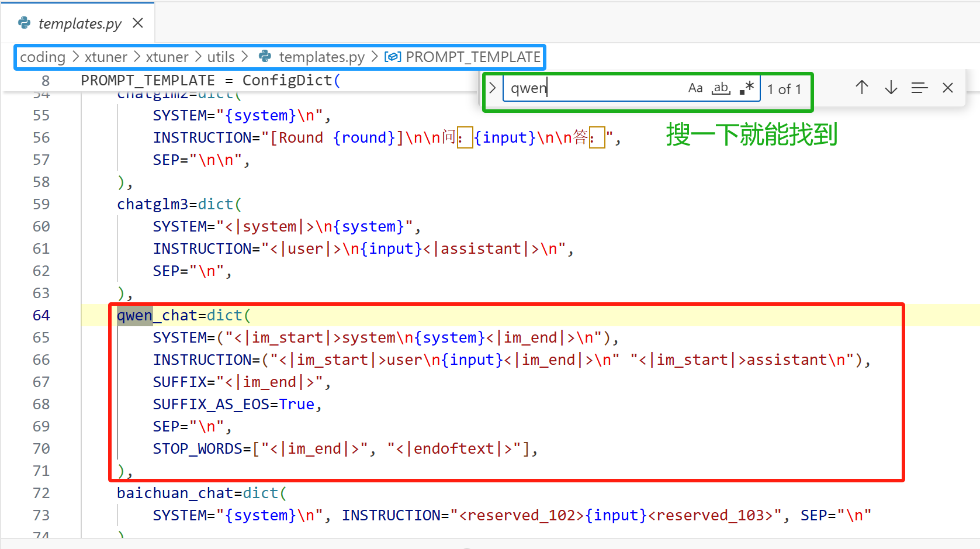Click line number 55 in gutter

pos(41,115)
